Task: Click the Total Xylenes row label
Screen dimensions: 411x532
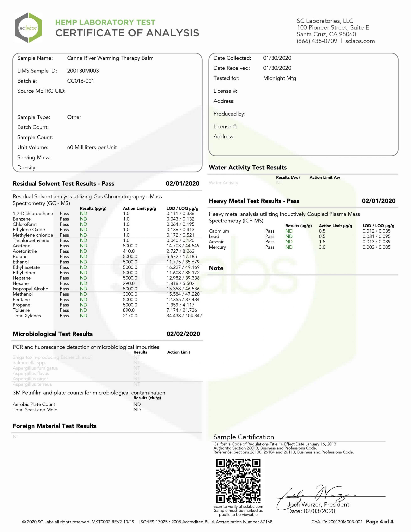Action: 27,316
